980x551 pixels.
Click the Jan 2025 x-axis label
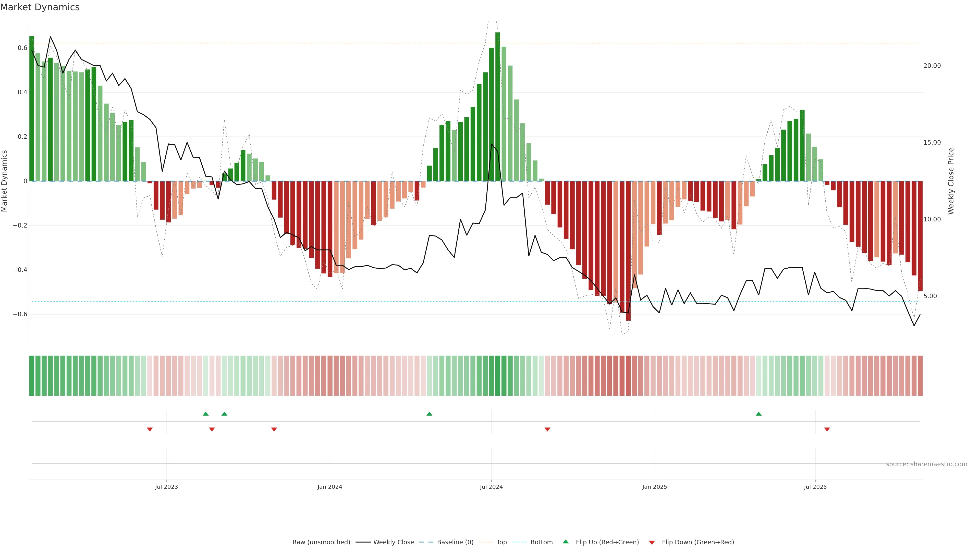pyautogui.click(x=654, y=487)
